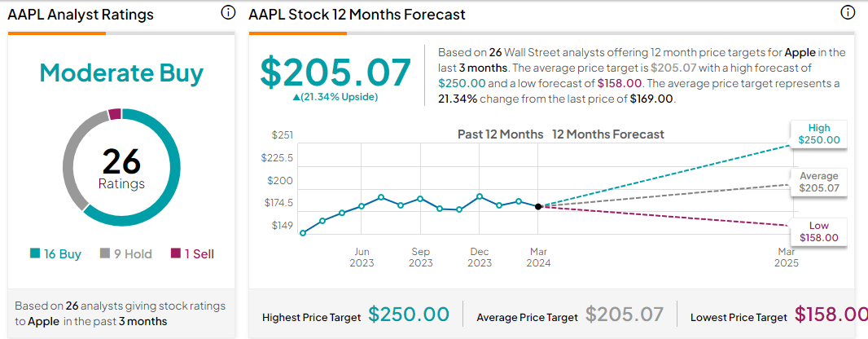Click the High $250.00 forecast label
This screenshot has height=339, width=868.
click(x=818, y=134)
